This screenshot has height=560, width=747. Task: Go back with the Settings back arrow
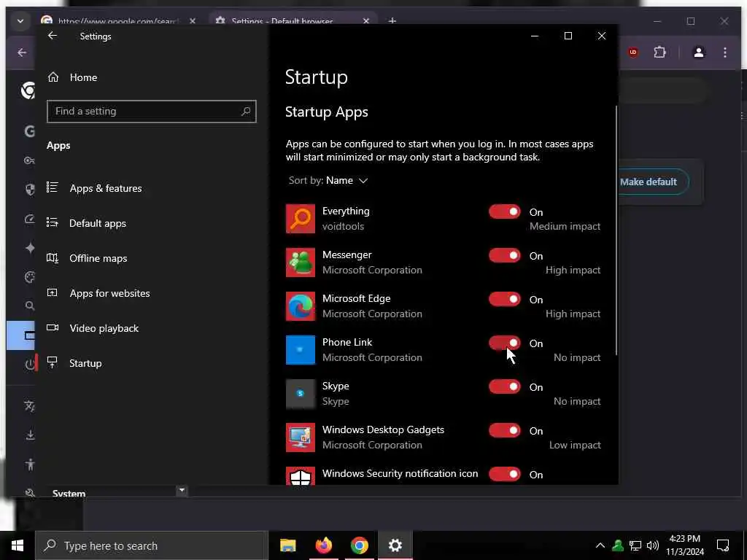(x=53, y=36)
